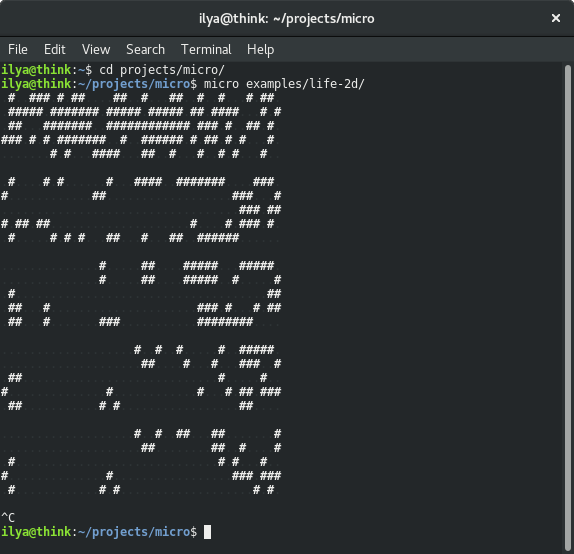Click the empty terminal area right of the grid
Screen dimensions: 574x554
(421, 293)
